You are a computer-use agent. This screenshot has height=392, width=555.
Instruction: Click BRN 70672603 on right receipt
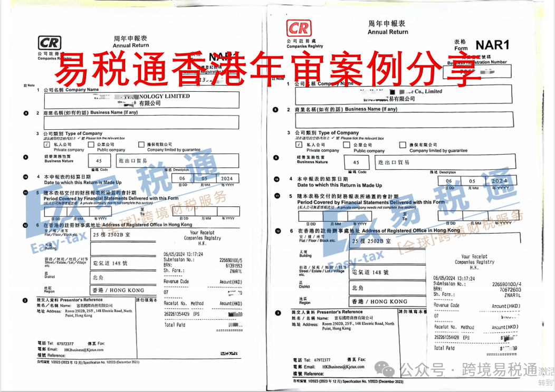click(x=510, y=289)
